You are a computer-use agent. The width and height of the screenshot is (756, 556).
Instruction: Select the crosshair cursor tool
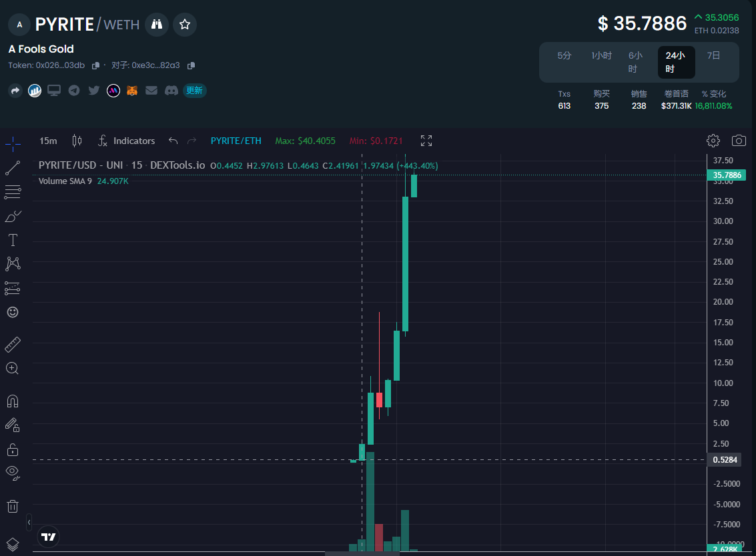[13, 143]
